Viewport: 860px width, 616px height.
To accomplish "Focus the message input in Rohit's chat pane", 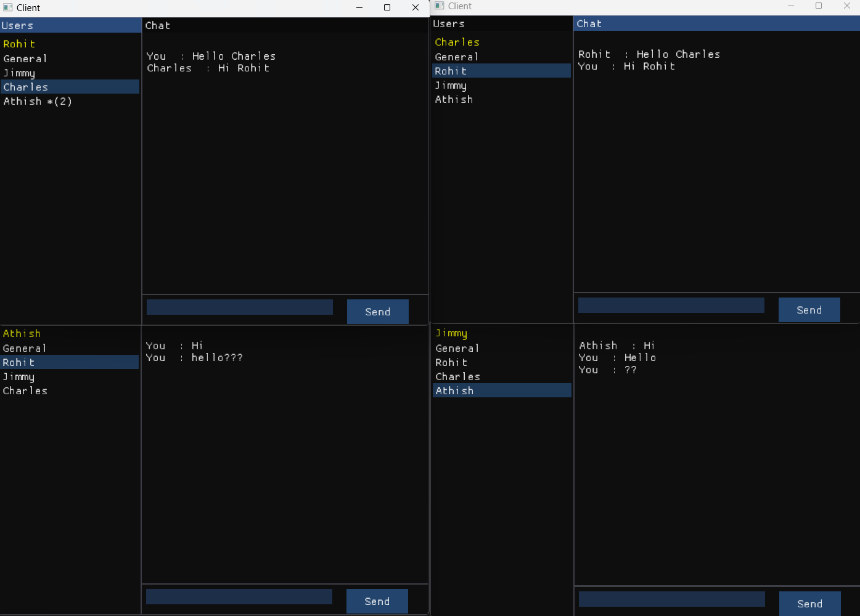I will click(x=240, y=307).
